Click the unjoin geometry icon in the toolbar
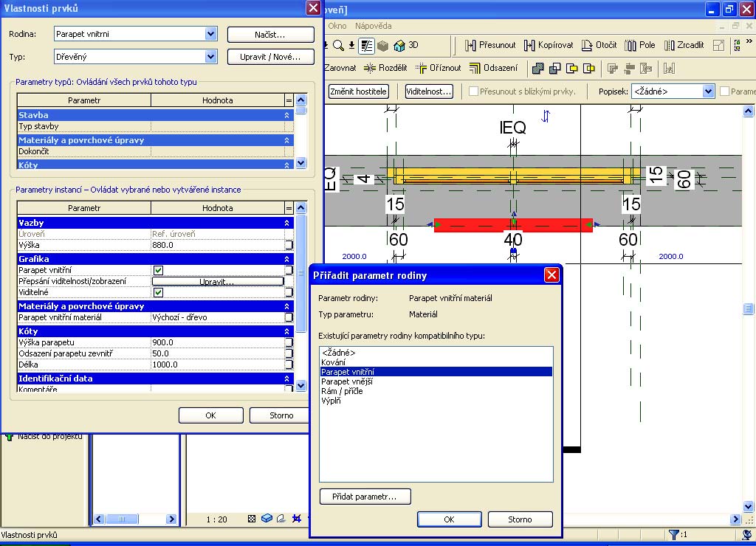Image resolution: width=756 pixels, height=546 pixels. [555, 69]
